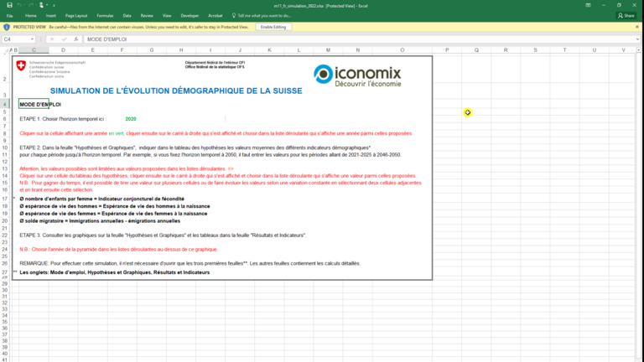Open the Name Box dropdown arrow
The height and width of the screenshot is (362, 644).
[32, 39]
